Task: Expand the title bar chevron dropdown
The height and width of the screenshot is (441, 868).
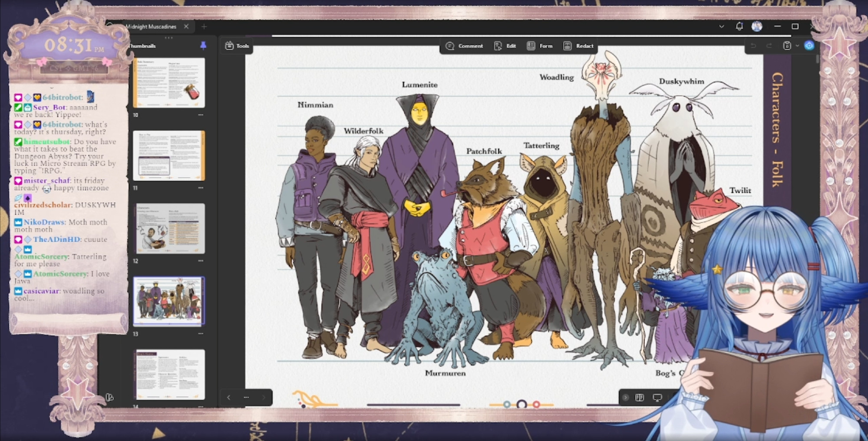Action: tap(721, 26)
